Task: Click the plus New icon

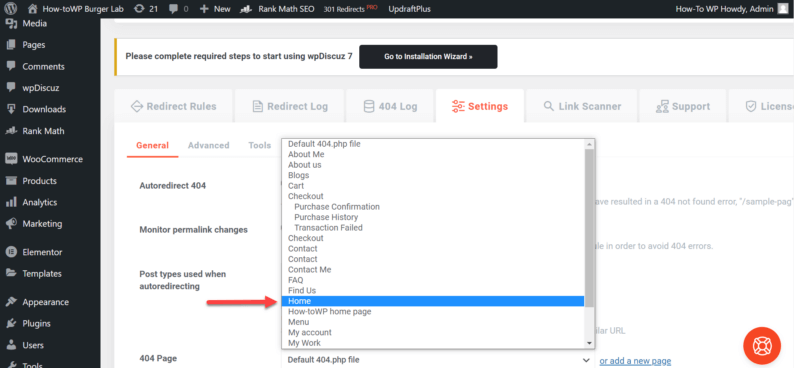Action: [x=205, y=9]
